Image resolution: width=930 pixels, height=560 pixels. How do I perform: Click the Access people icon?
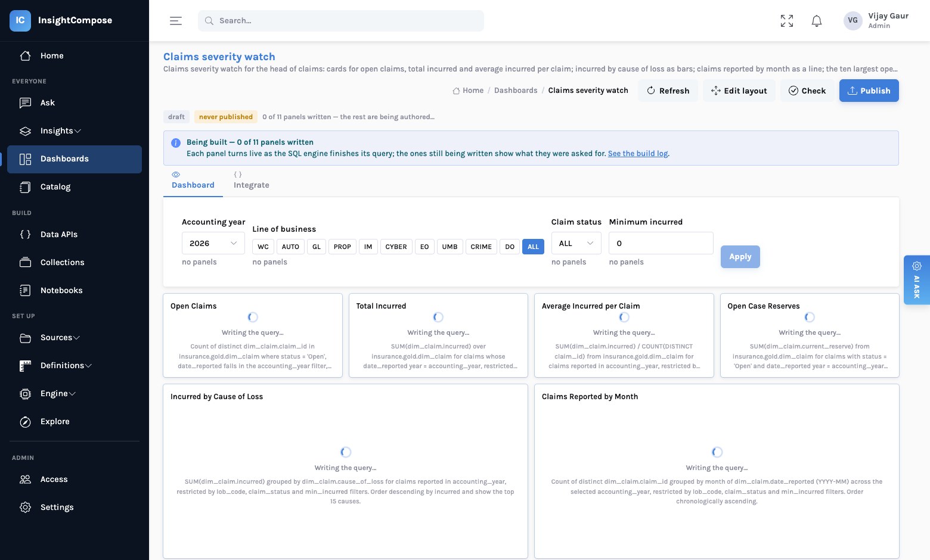tap(25, 480)
